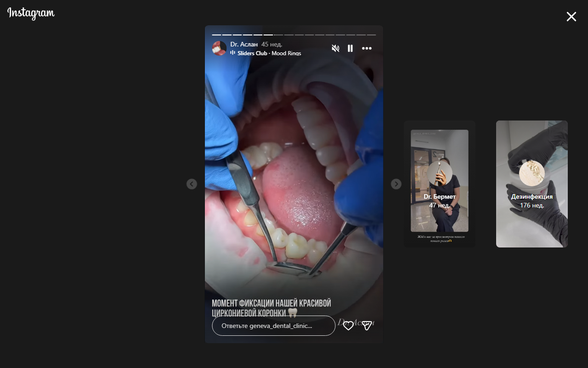Pause the story playback
This screenshot has width=588, height=368.
[350, 48]
